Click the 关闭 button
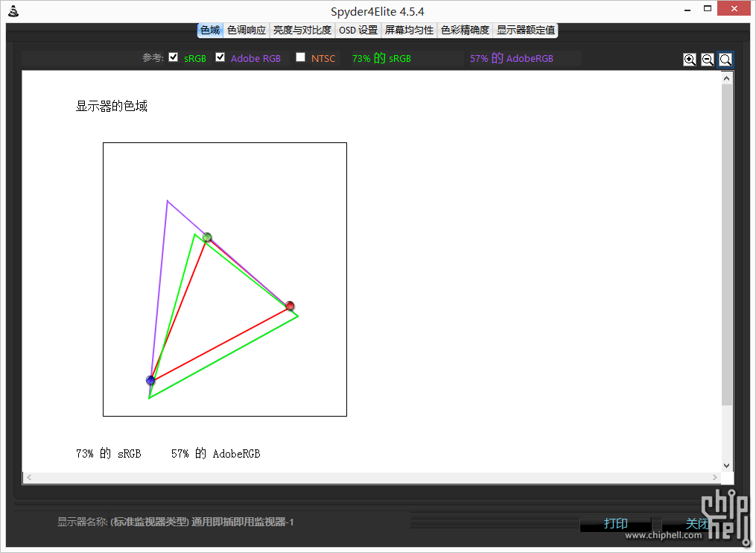Image resolution: width=756 pixels, height=553 pixels. tap(697, 524)
